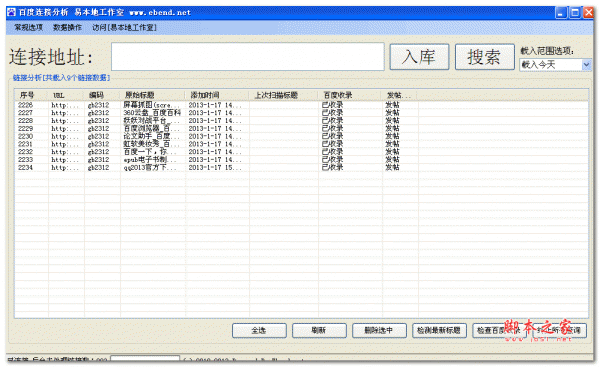Select row with serial 2226
The height and width of the screenshot is (367, 600).
click(x=301, y=105)
